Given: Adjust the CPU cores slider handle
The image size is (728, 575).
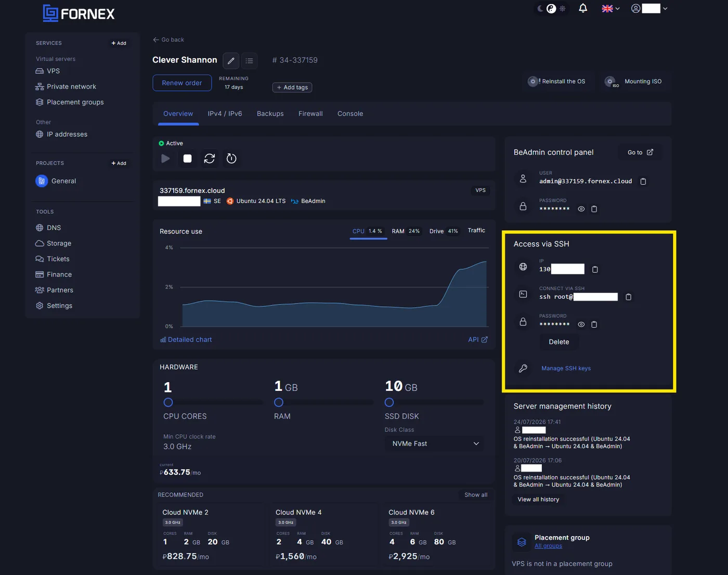Looking at the screenshot, I should pyautogui.click(x=168, y=402).
